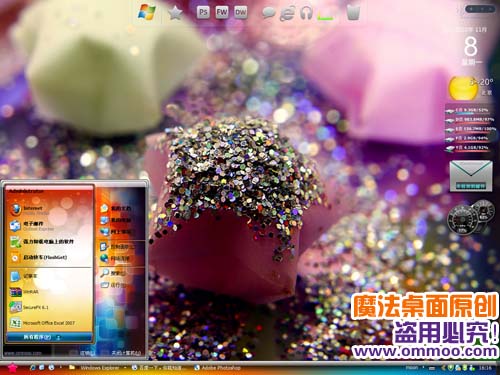Click second quick launch icon on taskbar
The height and width of the screenshot is (375, 500).
tap(42, 368)
